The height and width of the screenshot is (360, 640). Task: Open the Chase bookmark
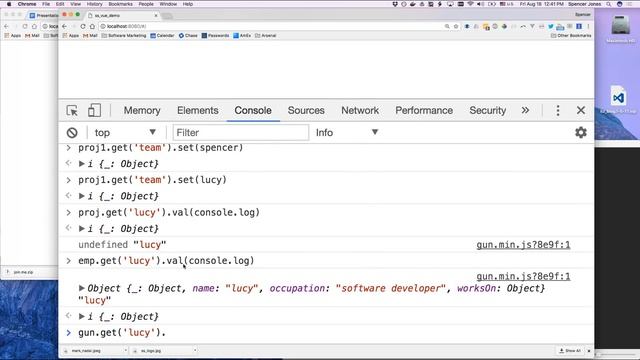(x=188, y=36)
